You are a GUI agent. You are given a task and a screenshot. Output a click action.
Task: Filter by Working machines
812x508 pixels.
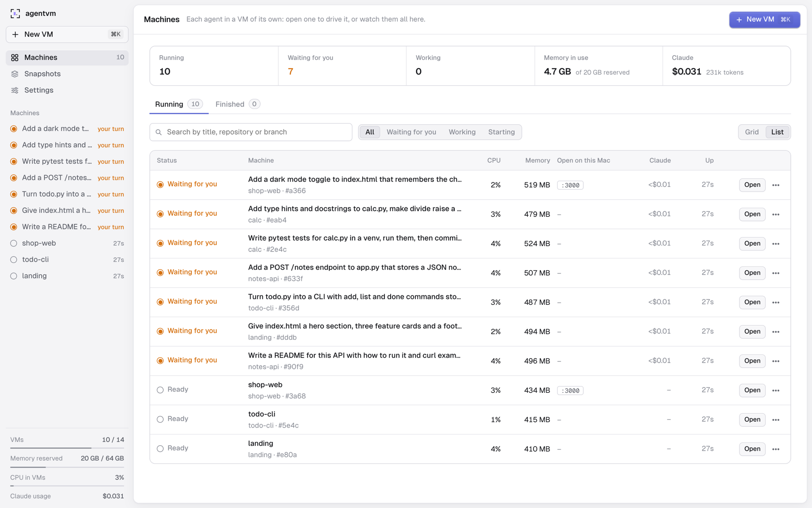click(x=462, y=132)
